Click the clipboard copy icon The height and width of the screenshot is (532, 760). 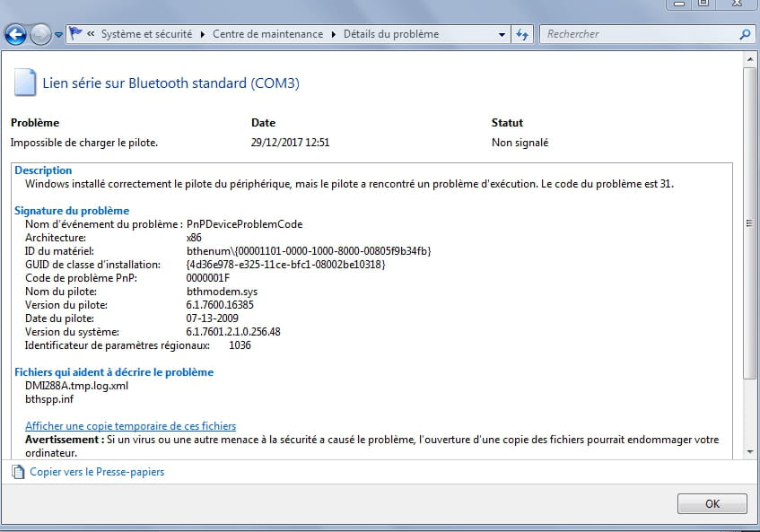18,472
